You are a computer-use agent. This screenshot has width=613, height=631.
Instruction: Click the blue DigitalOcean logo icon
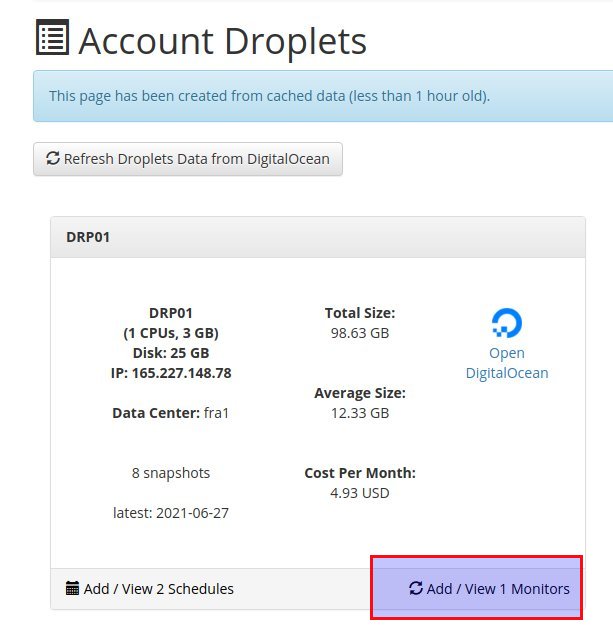coord(507,323)
